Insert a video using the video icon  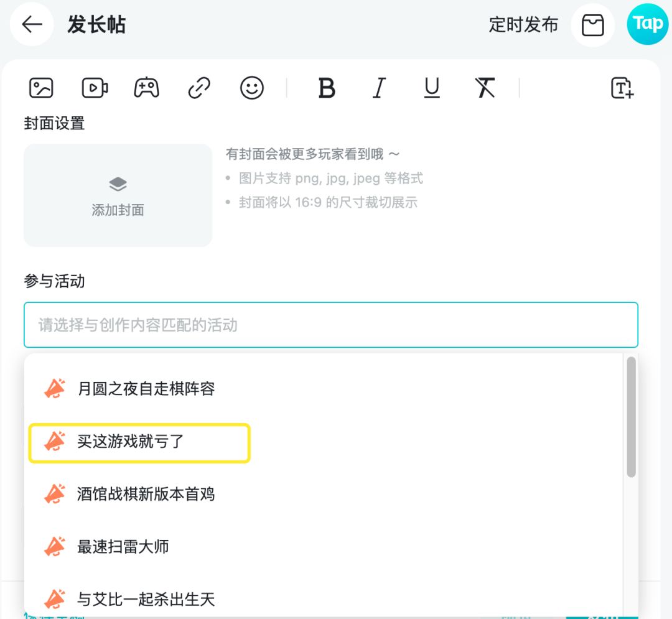(x=95, y=88)
